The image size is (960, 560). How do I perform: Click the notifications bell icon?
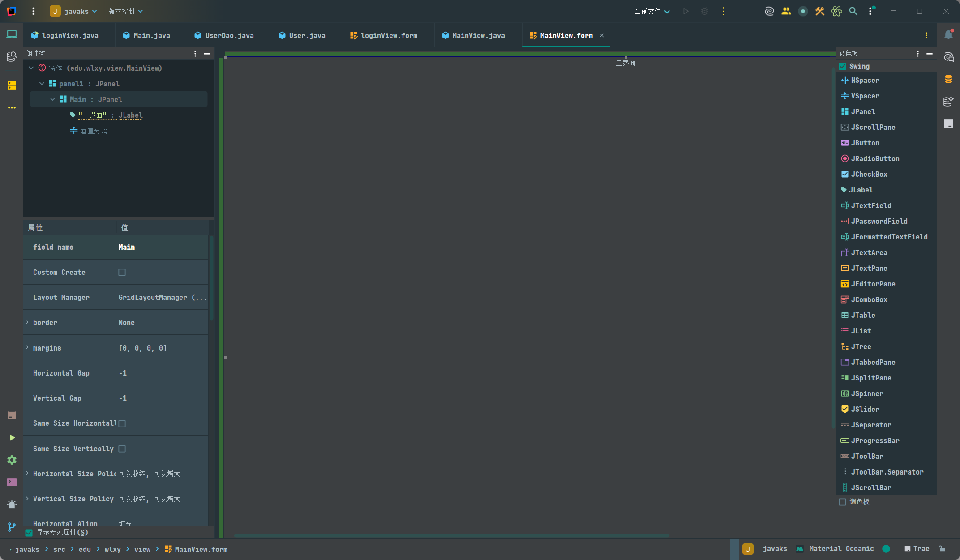point(948,35)
